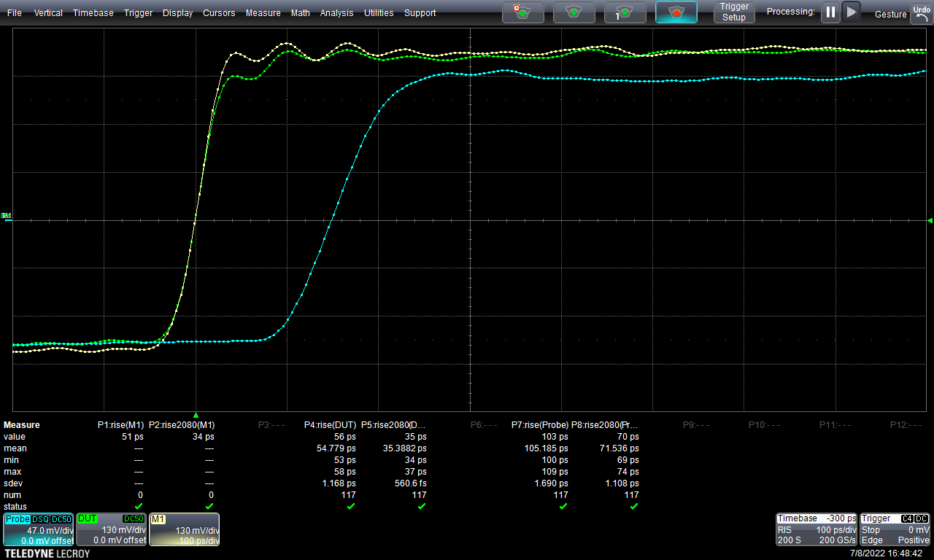Screen dimensions: 934x560
Task: Open the Measure menu
Action: coord(263,13)
